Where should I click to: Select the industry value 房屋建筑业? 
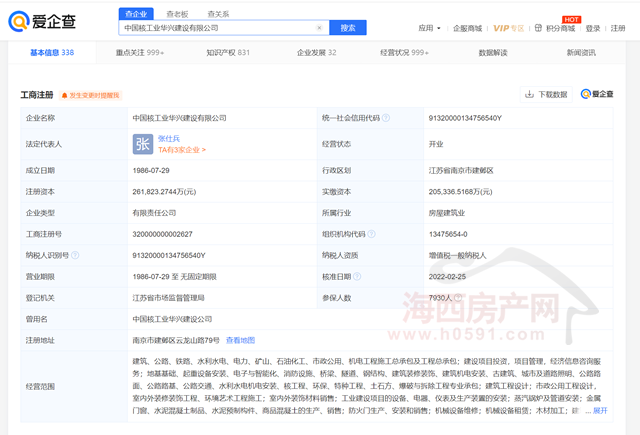pyautogui.click(x=447, y=213)
